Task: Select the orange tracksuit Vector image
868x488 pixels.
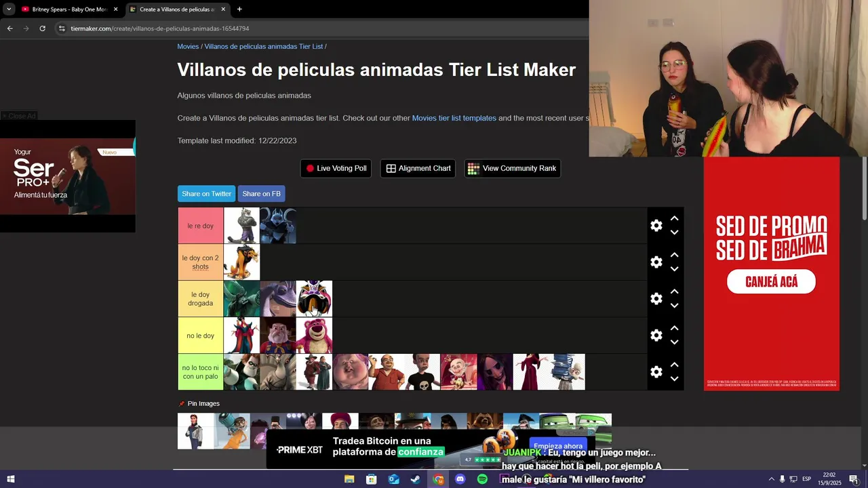Action: (231, 431)
